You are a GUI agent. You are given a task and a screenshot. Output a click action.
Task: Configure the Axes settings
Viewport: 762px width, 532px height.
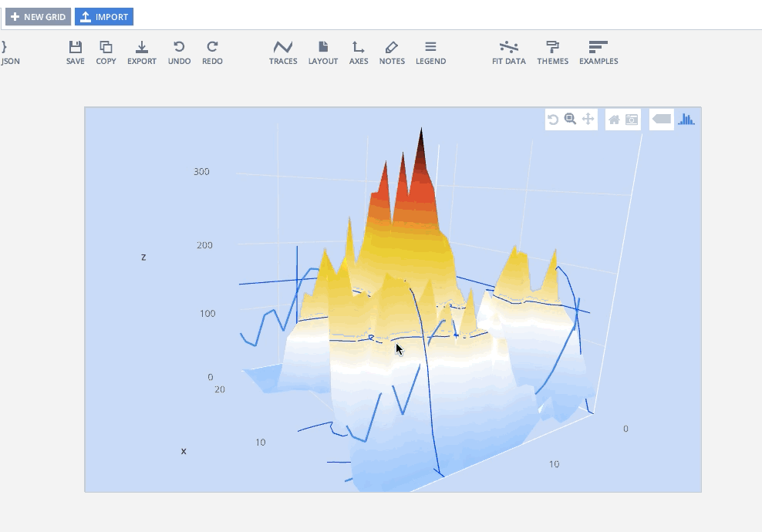click(358, 51)
